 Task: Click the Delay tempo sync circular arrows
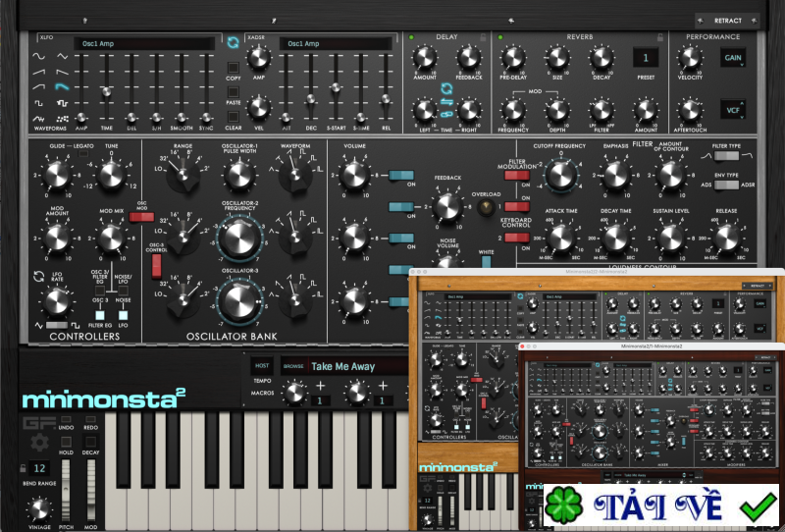click(x=446, y=89)
